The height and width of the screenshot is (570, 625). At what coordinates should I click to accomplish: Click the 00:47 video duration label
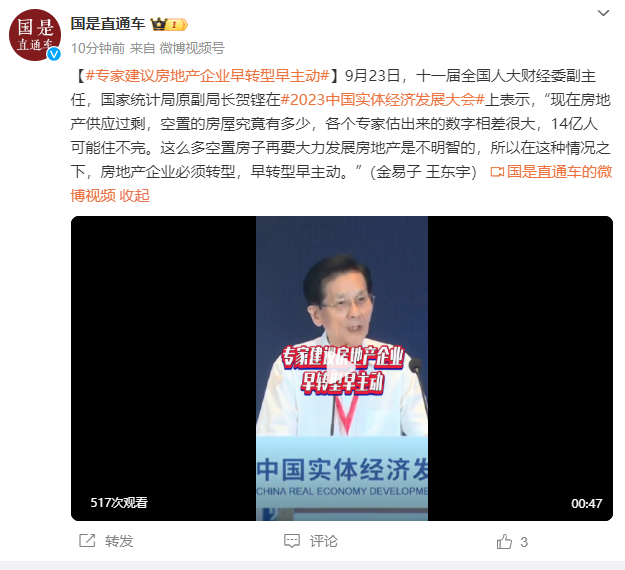(x=586, y=503)
